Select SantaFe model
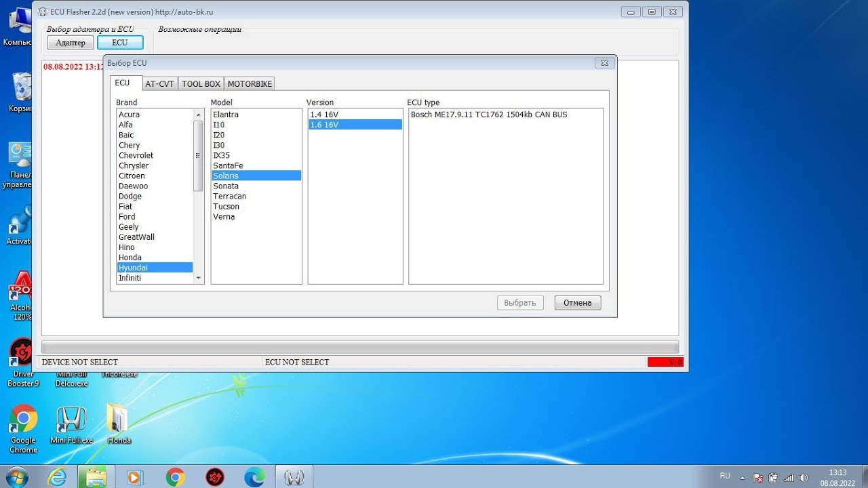The width and height of the screenshot is (868, 488). coord(256,165)
